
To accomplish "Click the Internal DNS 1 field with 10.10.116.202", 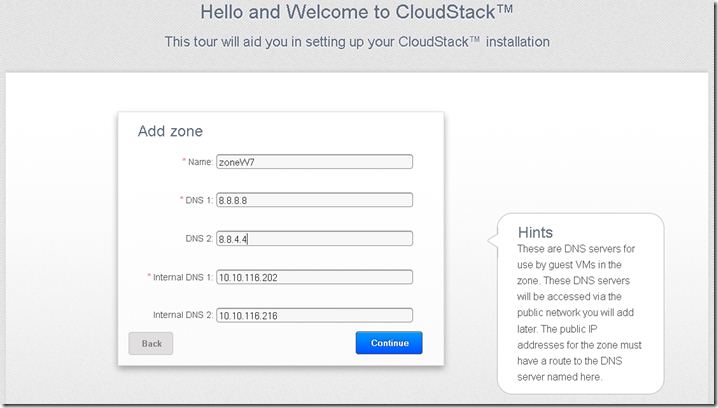I will (x=313, y=277).
